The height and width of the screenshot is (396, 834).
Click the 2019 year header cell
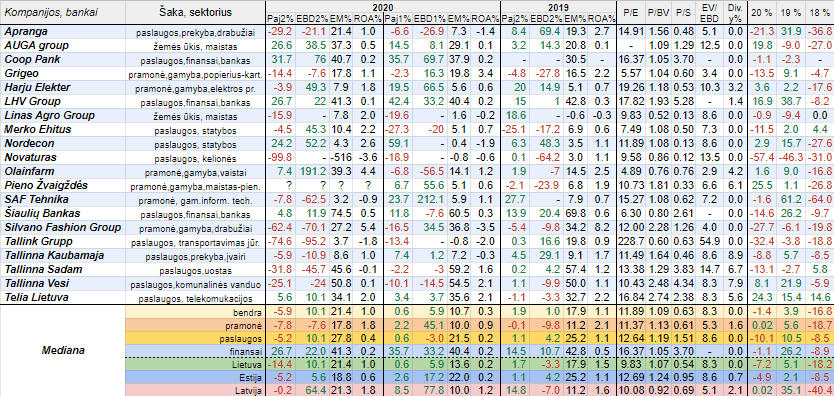558,6
